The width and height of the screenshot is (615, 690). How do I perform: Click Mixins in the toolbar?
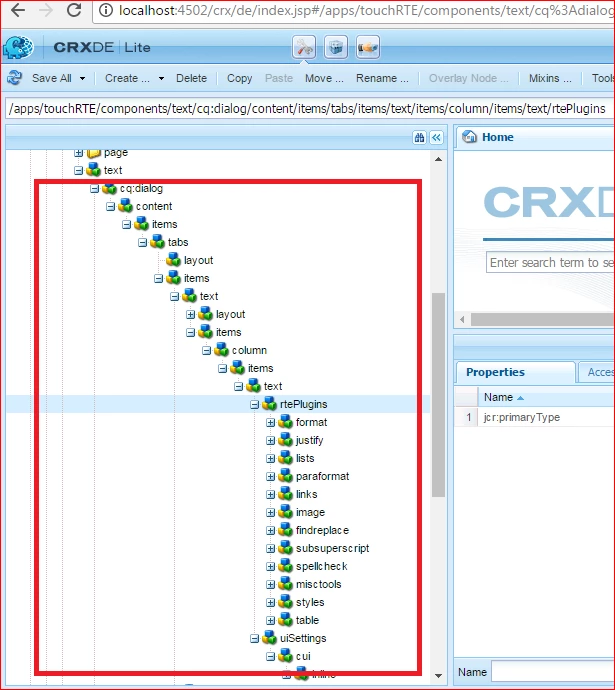[550, 78]
